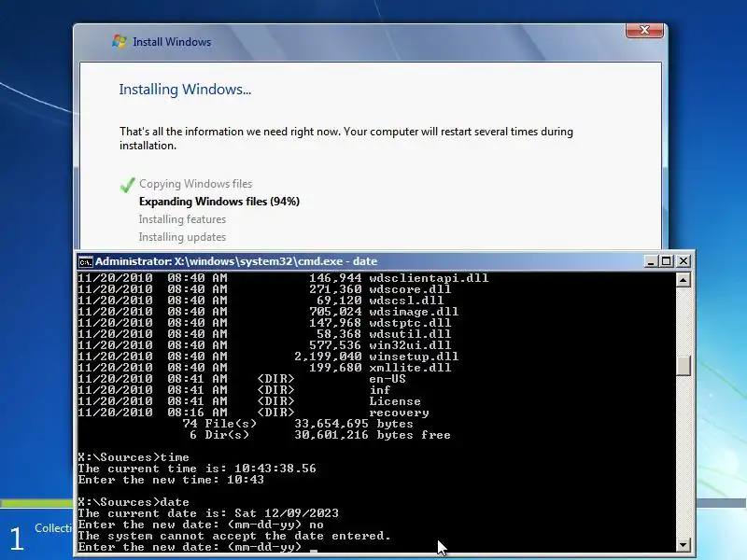747x560 pixels.
Task: Click 'The current time is: 10:43:38.56' line
Action: [197, 469]
